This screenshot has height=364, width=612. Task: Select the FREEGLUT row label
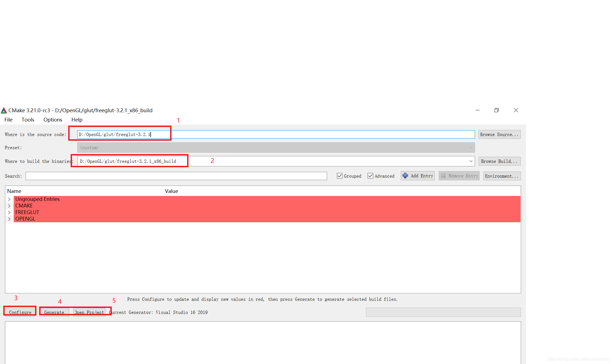[x=27, y=212]
